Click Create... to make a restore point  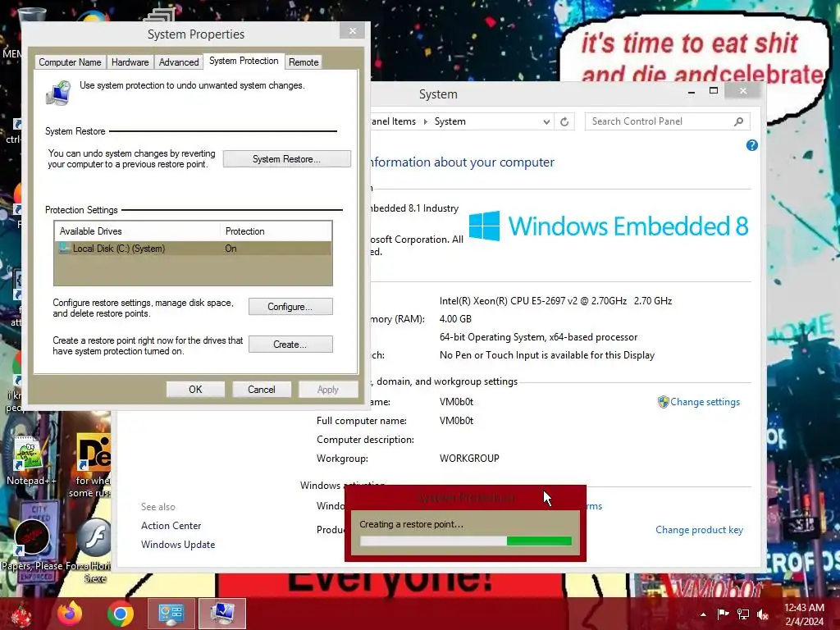click(x=290, y=344)
